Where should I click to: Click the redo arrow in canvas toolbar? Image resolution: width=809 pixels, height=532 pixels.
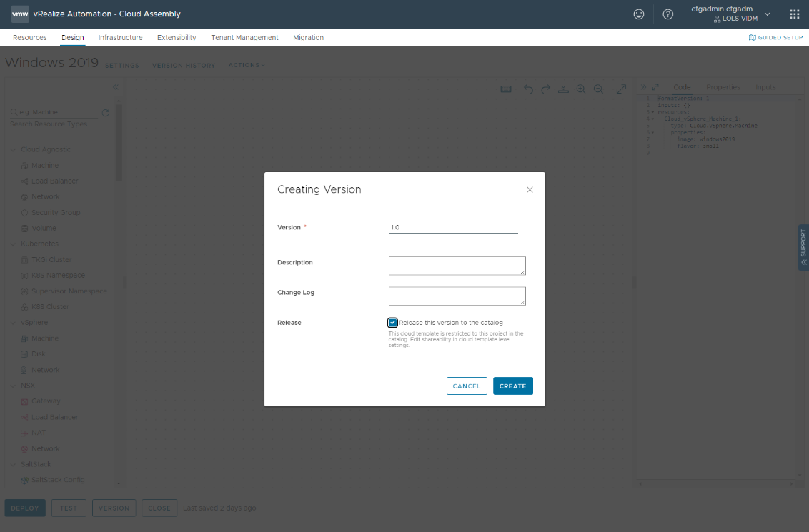coord(546,89)
